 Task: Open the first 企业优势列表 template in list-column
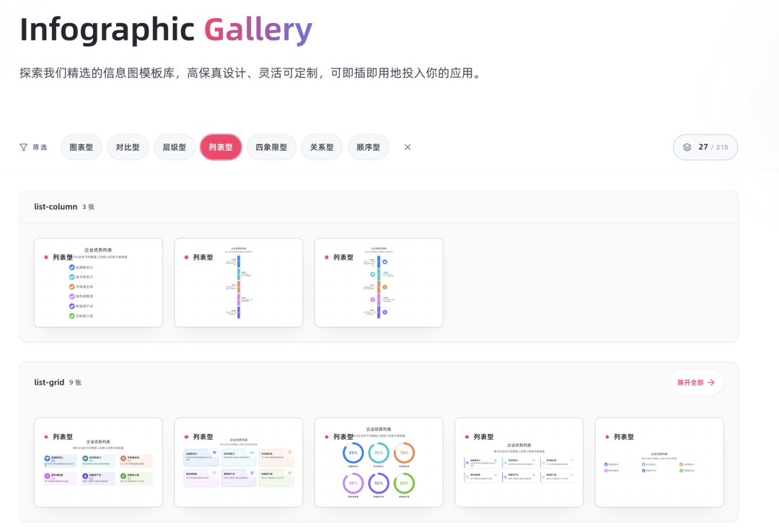tap(98, 282)
